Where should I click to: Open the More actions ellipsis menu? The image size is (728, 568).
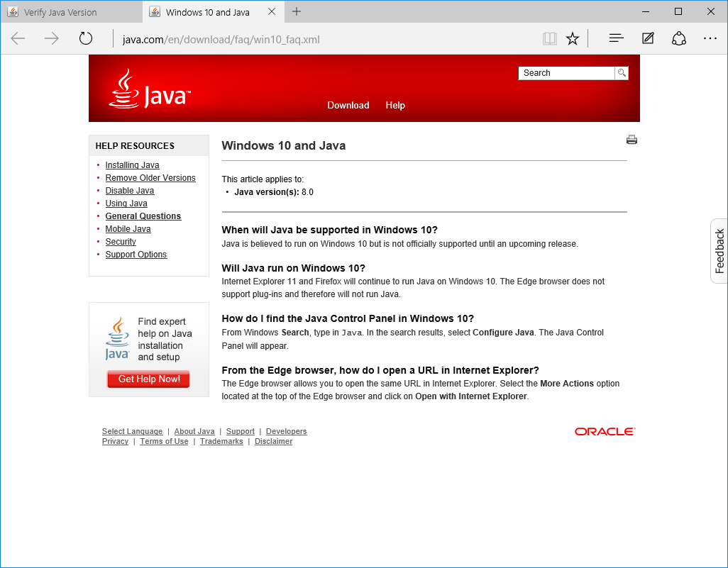click(x=710, y=38)
